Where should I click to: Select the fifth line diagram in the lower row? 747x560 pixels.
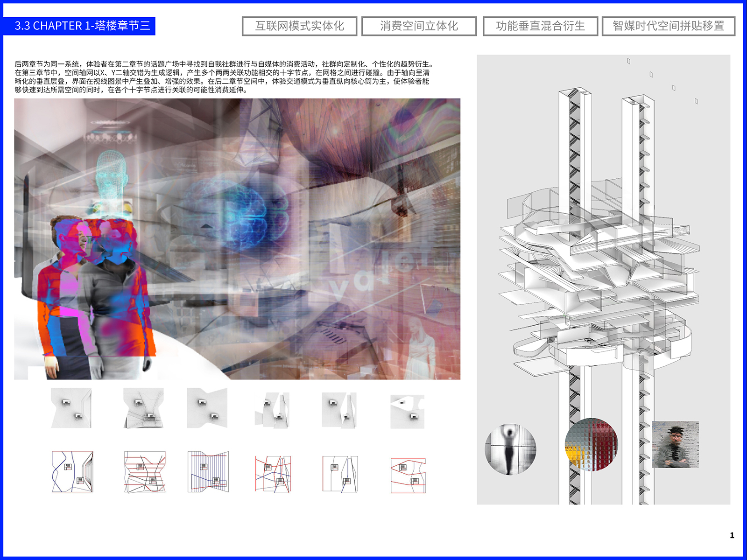click(340, 474)
